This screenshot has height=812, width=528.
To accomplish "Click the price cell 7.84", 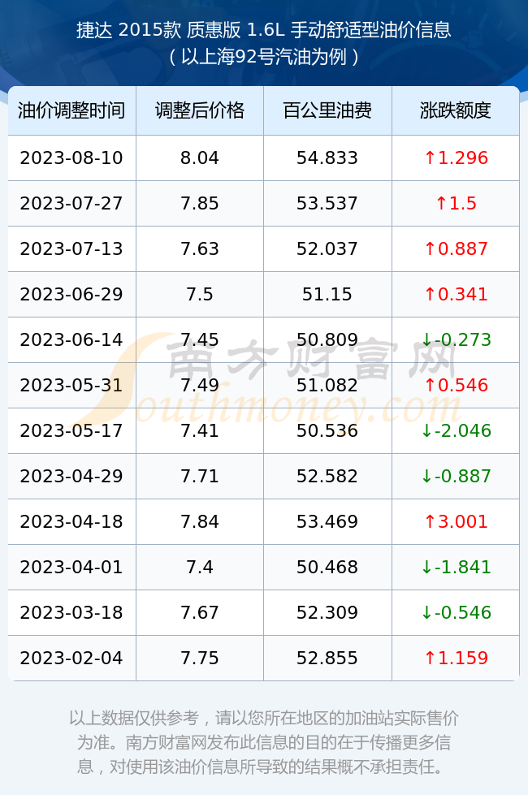I will (x=200, y=521).
